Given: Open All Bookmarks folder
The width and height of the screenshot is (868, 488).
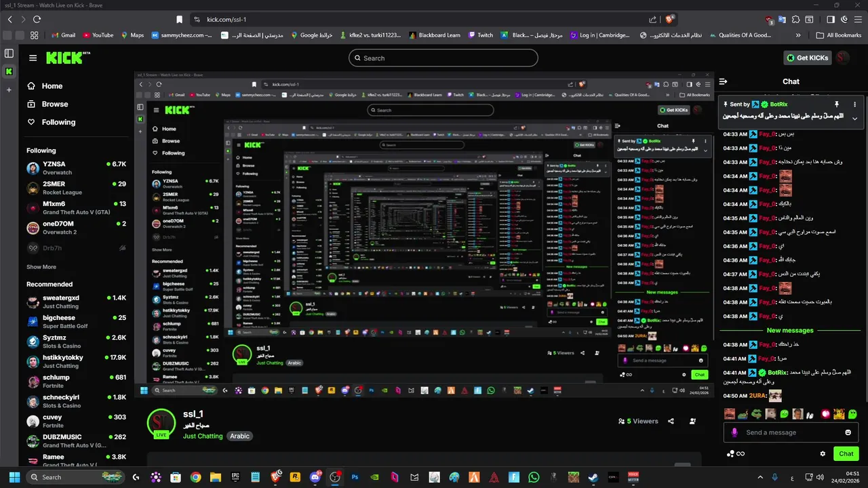Looking at the screenshot, I should [x=839, y=35].
